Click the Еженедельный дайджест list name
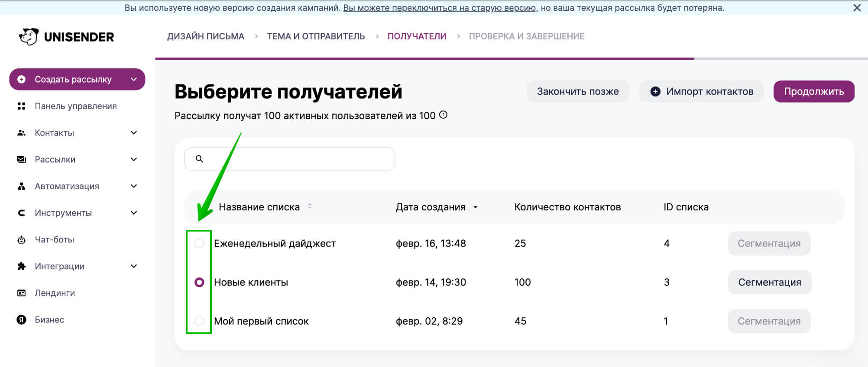The width and height of the screenshot is (868, 367). (x=275, y=243)
